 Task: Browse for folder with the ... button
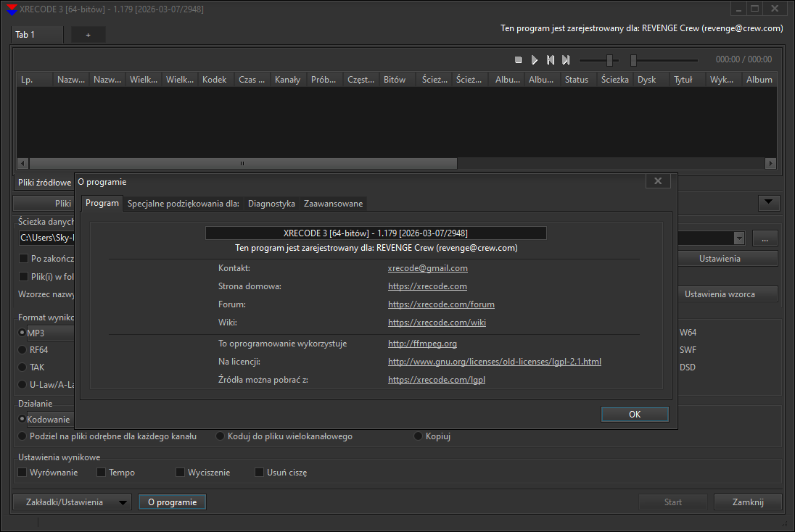pos(765,238)
